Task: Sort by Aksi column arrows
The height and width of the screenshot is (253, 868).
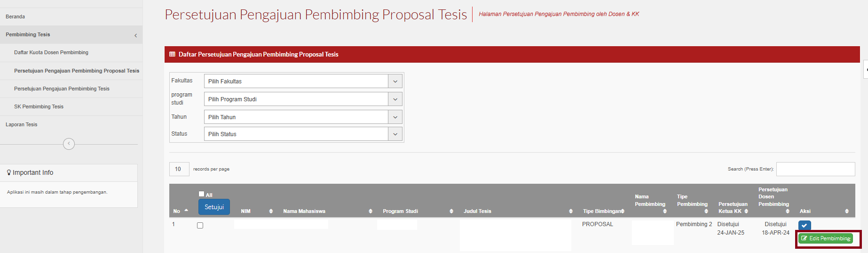Action: 847,211
